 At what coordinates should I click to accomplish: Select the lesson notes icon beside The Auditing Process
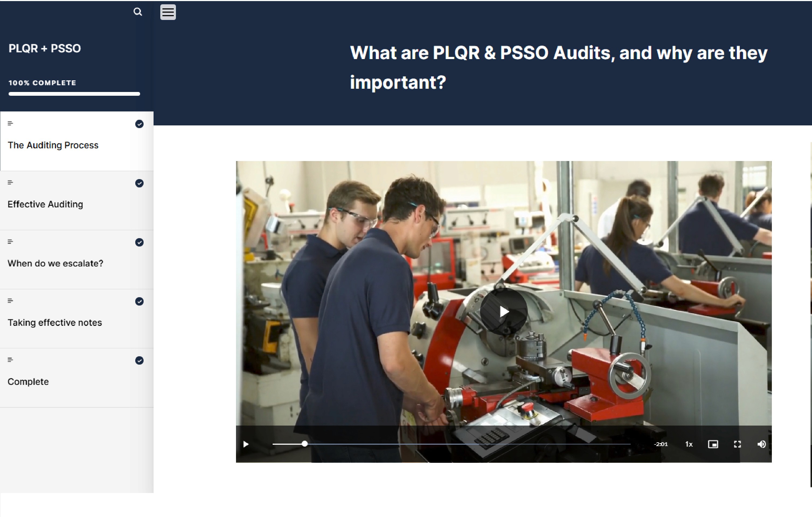(10, 123)
